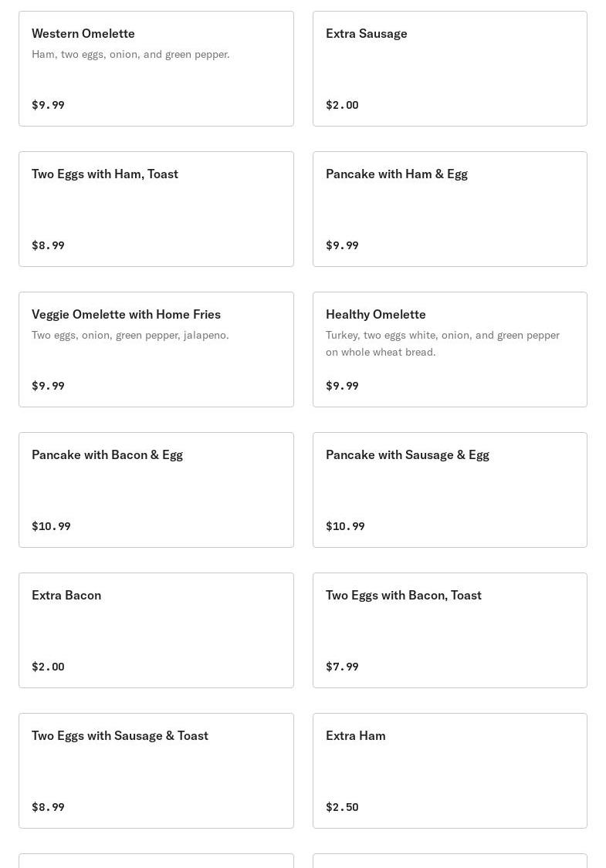Click the Western Omelette ingredients description

click(130, 54)
